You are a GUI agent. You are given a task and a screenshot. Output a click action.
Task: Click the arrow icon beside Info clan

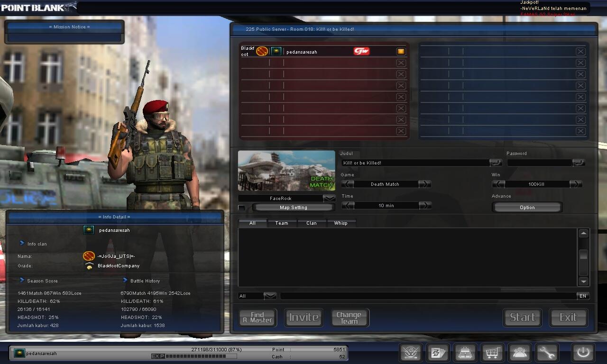(x=22, y=243)
